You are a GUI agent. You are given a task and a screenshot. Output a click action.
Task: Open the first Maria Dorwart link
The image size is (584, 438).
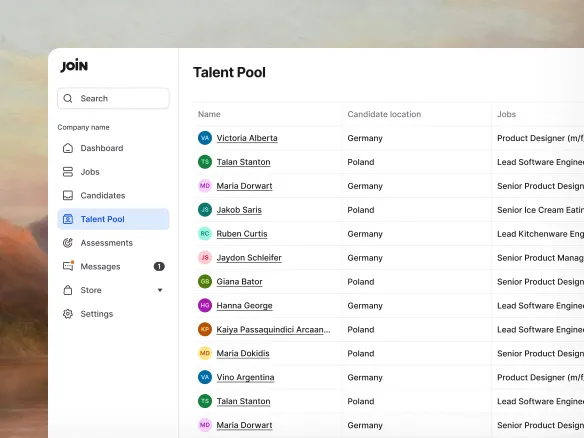click(x=244, y=186)
